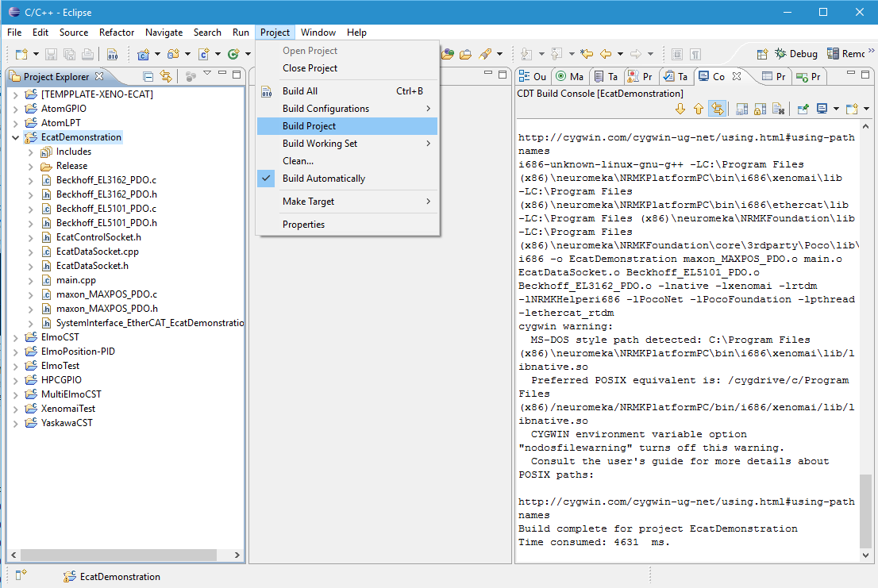878x588 pixels.
Task: Expand the main.cpp tree node
Action: click(x=31, y=281)
